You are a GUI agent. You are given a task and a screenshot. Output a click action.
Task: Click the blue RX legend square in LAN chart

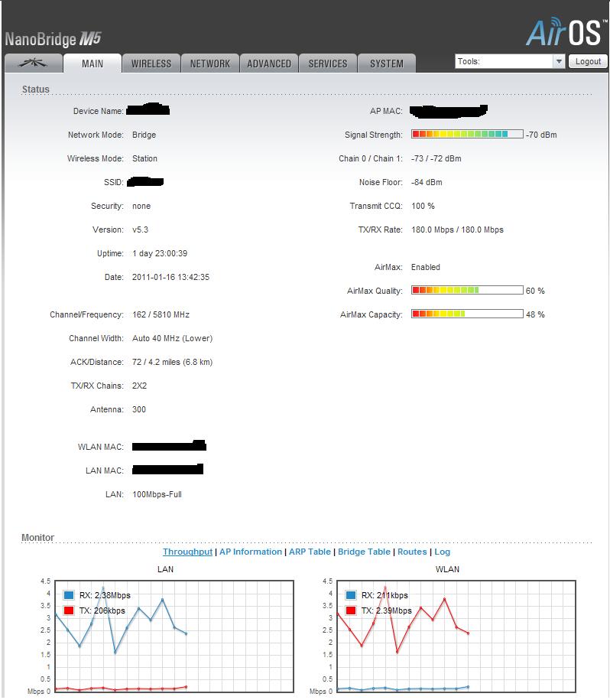tap(69, 595)
